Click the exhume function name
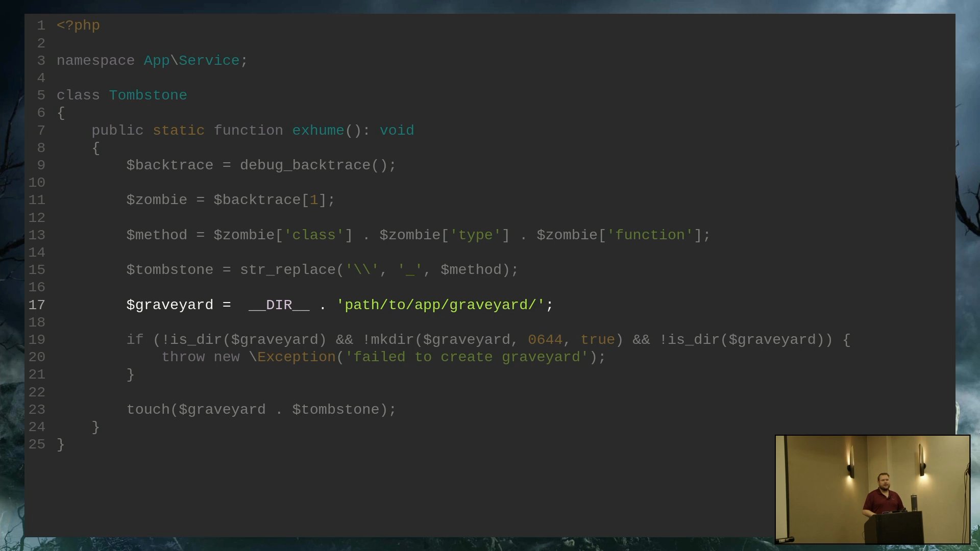Image resolution: width=980 pixels, height=551 pixels. (318, 131)
